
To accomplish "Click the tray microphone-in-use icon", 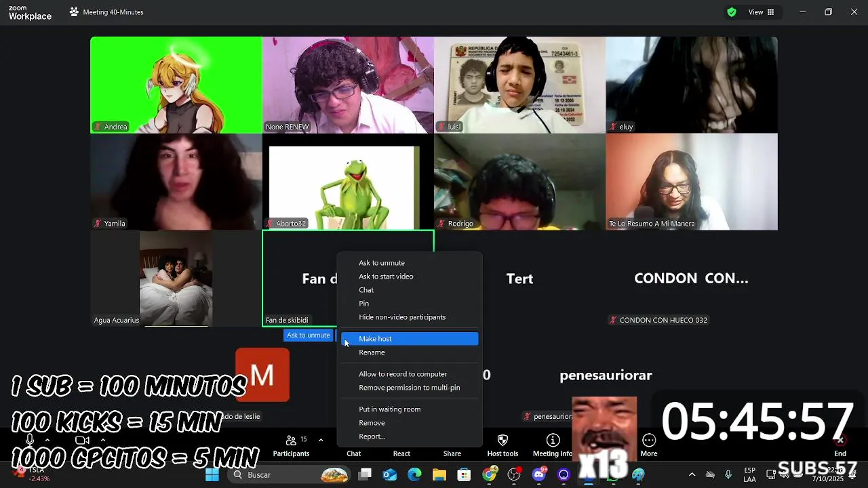I will click(728, 475).
